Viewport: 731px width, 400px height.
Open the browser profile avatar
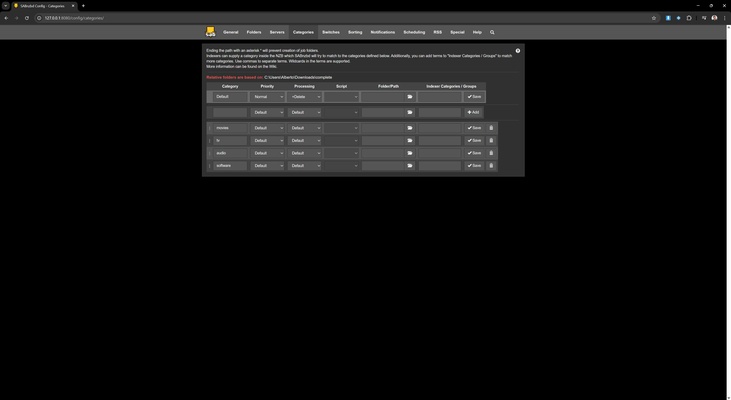pos(714,18)
